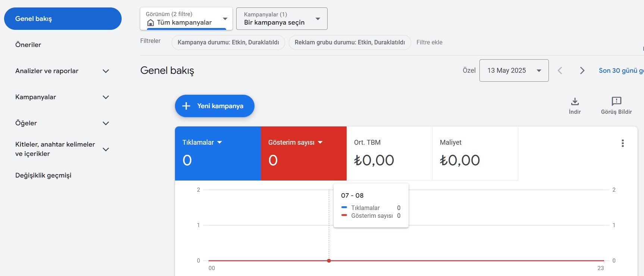The width and height of the screenshot is (644, 276).
Task: Click the plus icon on Yeni kampanya
Action: [x=186, y=106]
